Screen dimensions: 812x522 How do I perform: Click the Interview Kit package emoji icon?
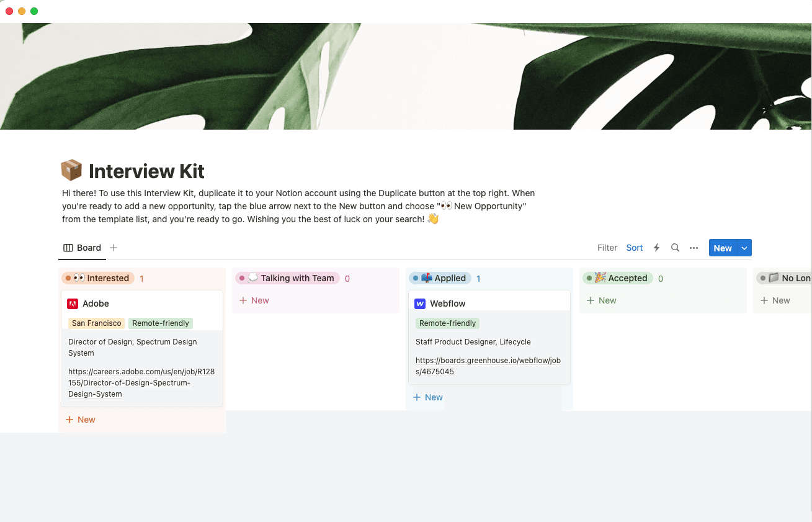(x=71, y=169)
